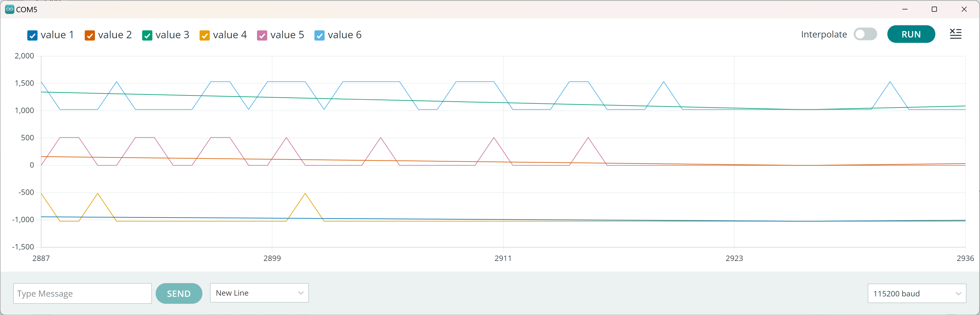
Task: Toggle the value 3 series checkbox
Action: coord(147,35)
